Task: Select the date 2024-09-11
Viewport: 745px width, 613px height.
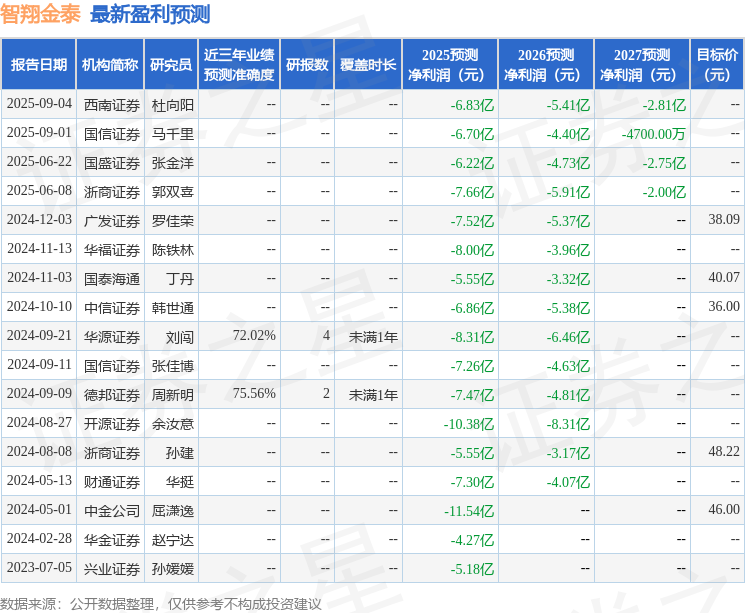Action: click(39, 364)
